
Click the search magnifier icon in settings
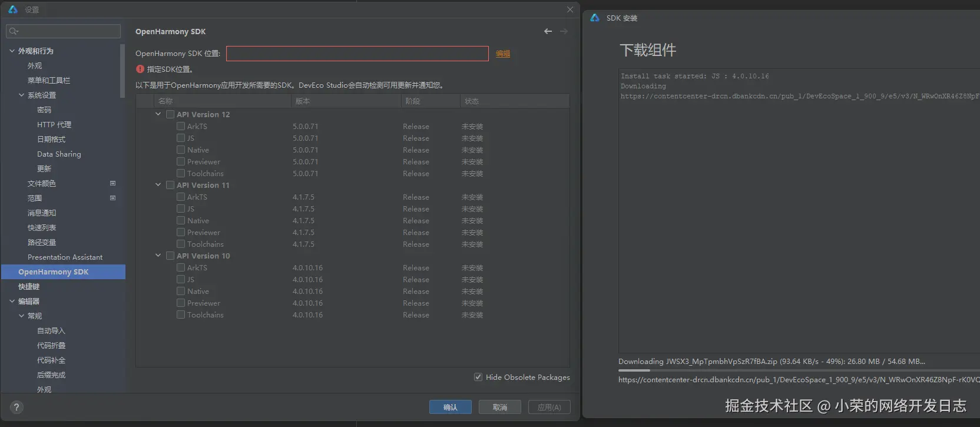coord(14,31)
